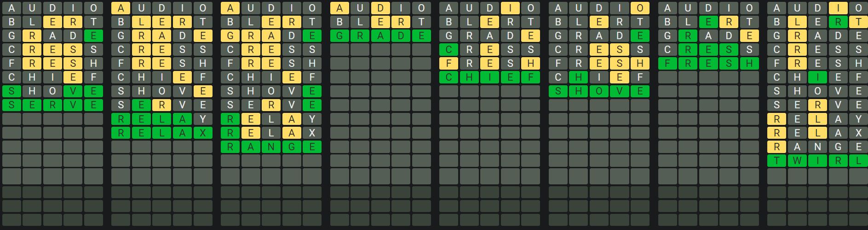Click yellow I in fifth board's AUDIO row

click(510, 8)
